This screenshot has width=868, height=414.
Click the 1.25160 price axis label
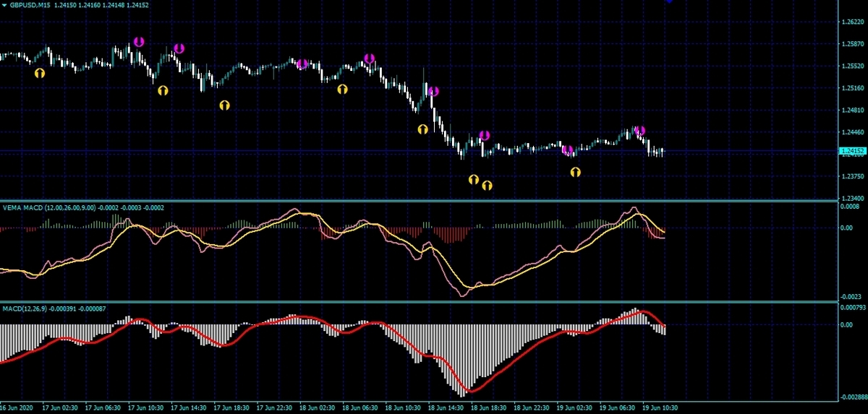[x=854, y=89]
